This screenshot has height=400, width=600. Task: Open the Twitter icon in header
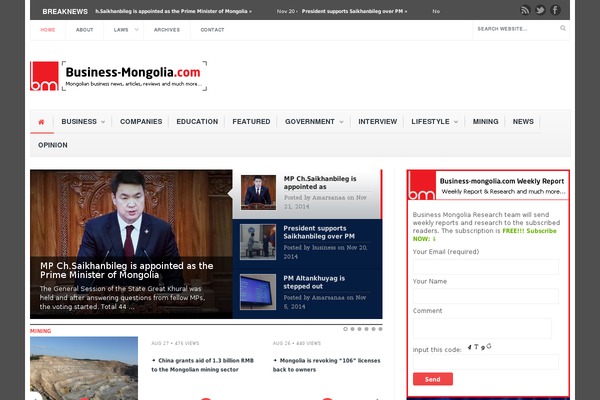[540, 10]
